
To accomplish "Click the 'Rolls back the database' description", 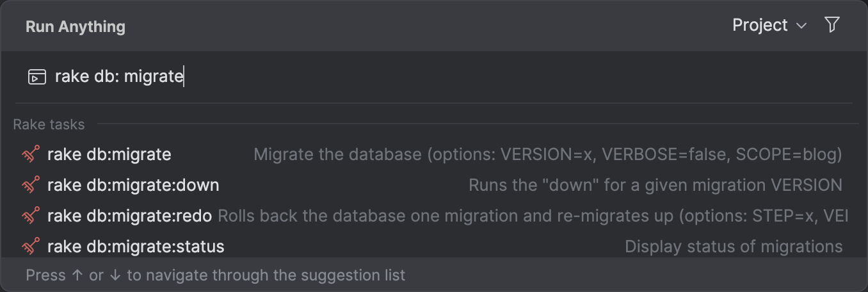I will (533, 216).
